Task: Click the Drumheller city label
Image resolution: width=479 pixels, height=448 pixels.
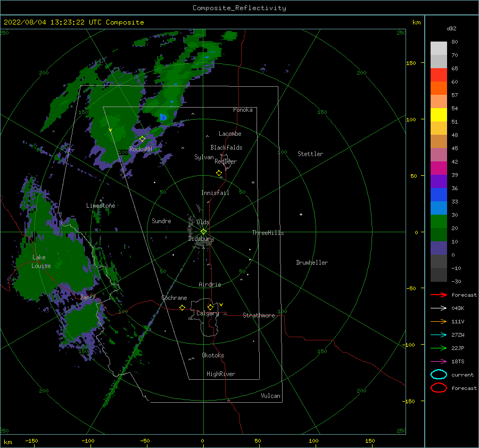Action: [x=312, y=263]
